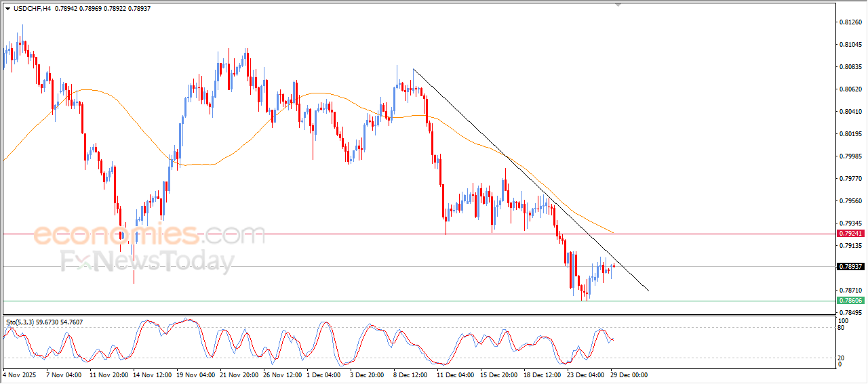This screenshot has height=384, width=868.
Task: Click the 11 Dec 04:00 time label
Action: click(x=456, y=375)
